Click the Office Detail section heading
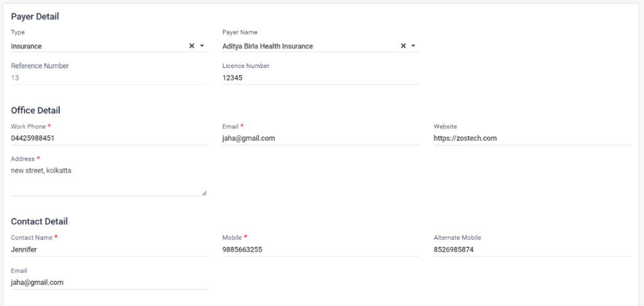Viewport: 644px width, 306px height. [x=35, y=110]
